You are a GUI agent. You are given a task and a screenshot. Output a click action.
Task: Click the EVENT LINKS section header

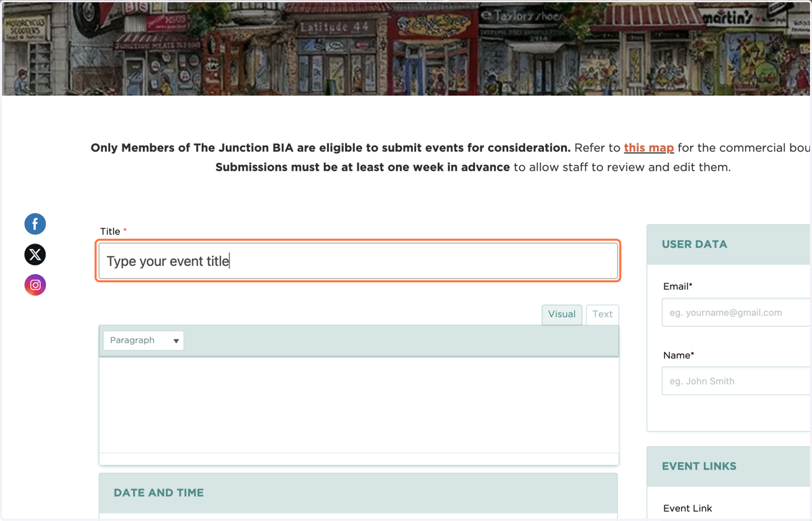click(728, 466)
